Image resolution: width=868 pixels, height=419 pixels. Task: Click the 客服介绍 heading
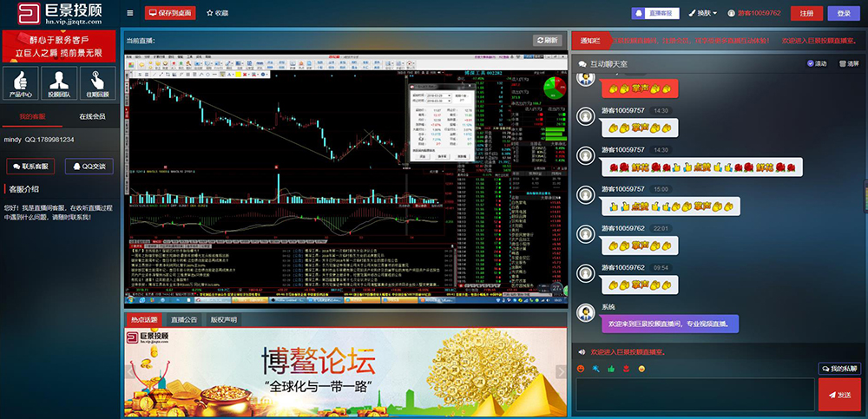(23, 189)
